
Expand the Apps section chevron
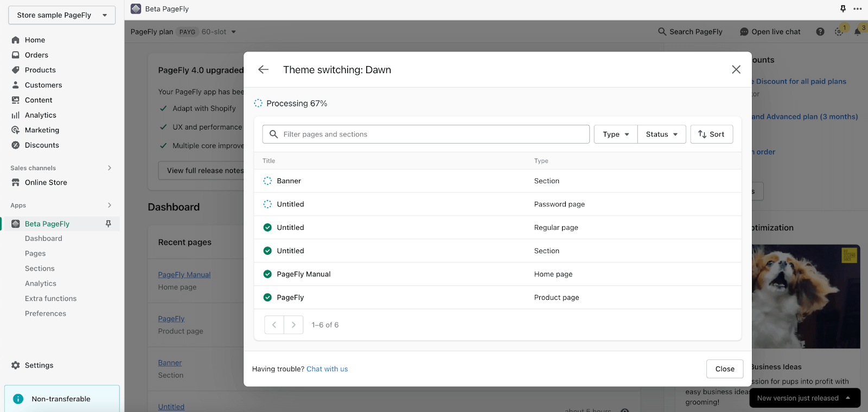pyautogui.click(x=110, y=205)
